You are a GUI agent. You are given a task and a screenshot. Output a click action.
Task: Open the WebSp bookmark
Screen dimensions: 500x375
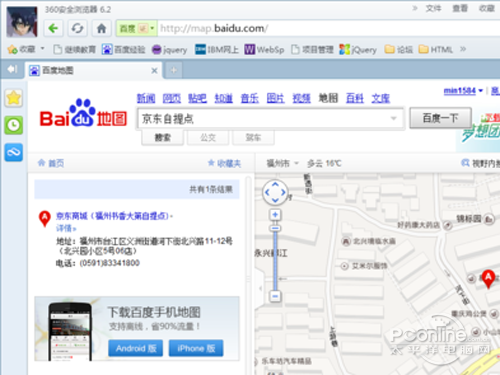tap(264, 50)
